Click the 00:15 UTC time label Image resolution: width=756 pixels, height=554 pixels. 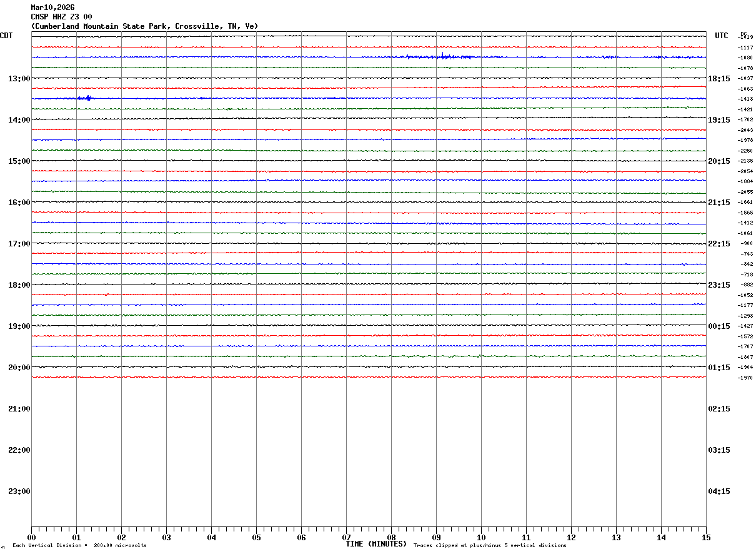pos(719,326)
